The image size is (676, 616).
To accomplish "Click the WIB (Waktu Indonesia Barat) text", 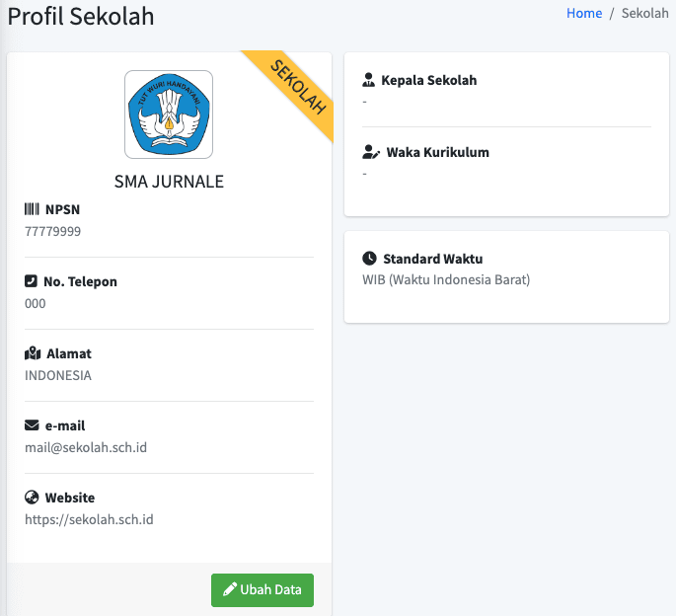I will coord(446,279).
